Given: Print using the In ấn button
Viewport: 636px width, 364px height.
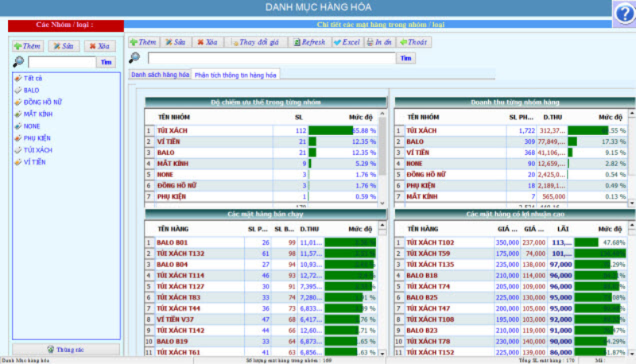Looking at the screenshot, I should (x=379, y=41).
